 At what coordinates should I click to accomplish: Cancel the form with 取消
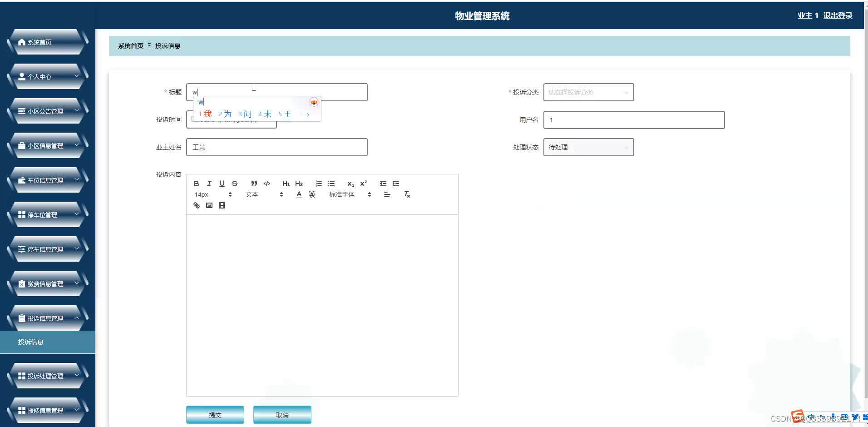pyautogui.click(x=282, y=415)
